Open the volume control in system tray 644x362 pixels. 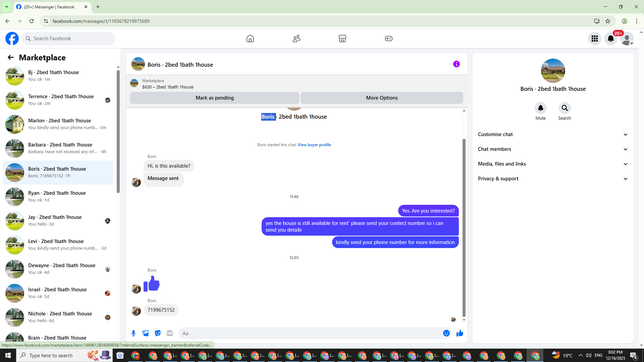(588, 355)
